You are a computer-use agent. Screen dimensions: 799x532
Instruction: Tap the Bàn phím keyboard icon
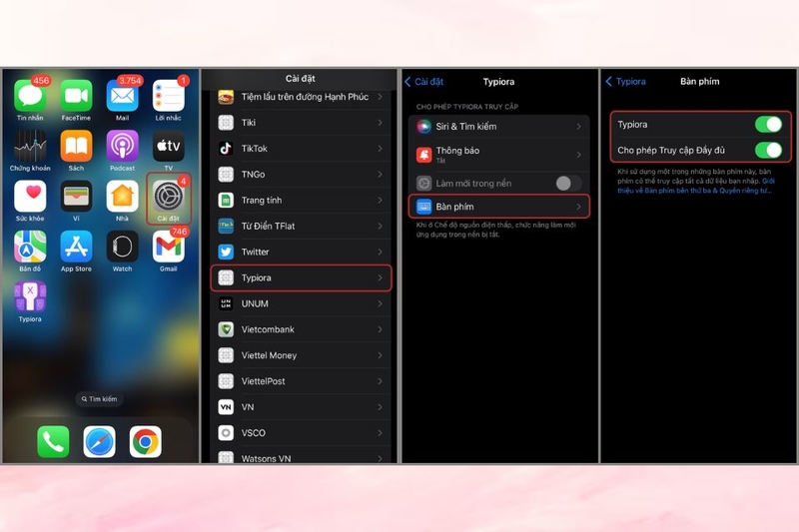[x=423, y=207]
